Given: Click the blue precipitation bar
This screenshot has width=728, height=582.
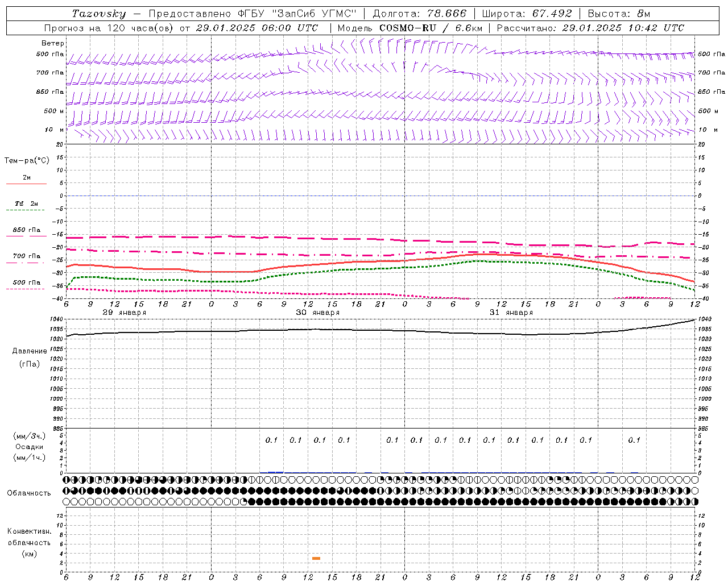Looking at the screenshot, I should tap(275, 472).
